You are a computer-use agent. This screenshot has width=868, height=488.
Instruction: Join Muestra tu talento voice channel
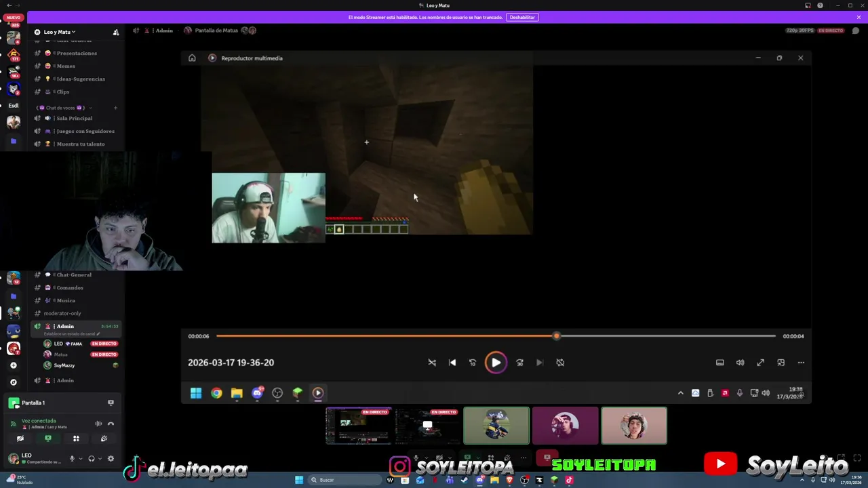(77, 144)
